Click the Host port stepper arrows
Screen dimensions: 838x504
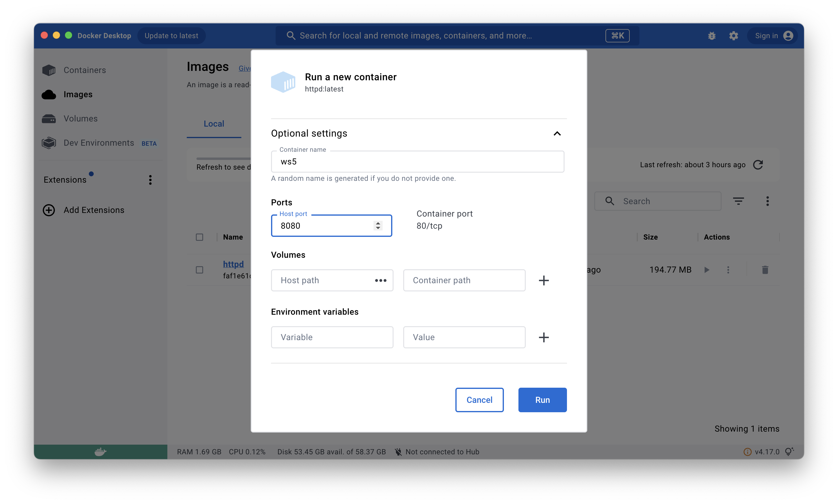(x=378, y=226)
